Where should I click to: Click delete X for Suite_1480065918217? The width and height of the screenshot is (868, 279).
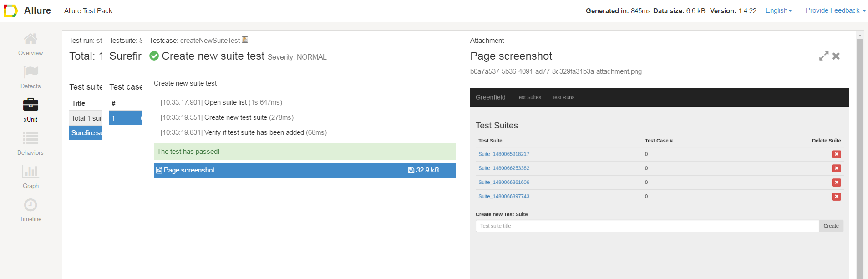(x=837, y=154)
